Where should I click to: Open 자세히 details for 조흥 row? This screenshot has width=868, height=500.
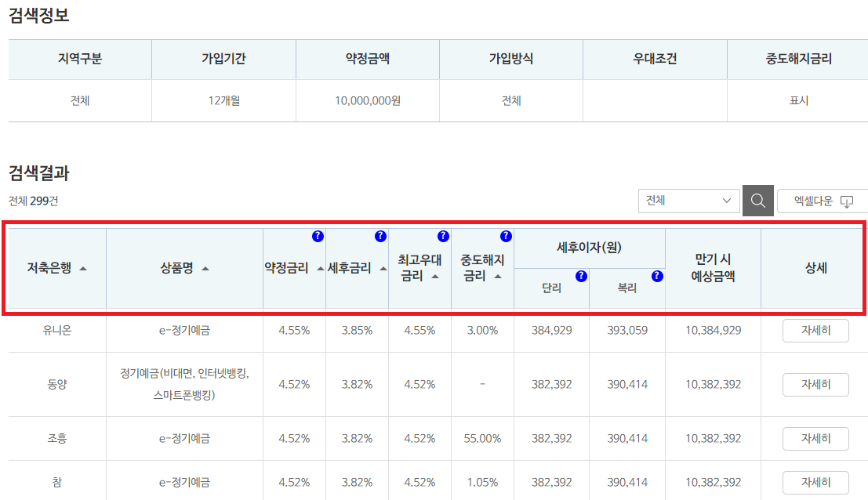(x=815, y=438)
